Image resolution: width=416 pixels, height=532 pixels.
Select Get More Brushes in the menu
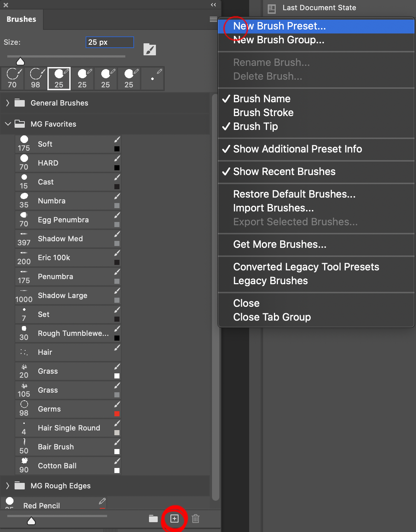279,244
